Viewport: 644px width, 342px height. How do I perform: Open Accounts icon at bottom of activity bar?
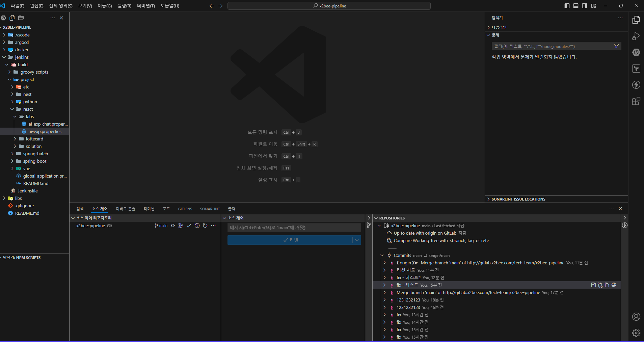click(x=636, y=317)
